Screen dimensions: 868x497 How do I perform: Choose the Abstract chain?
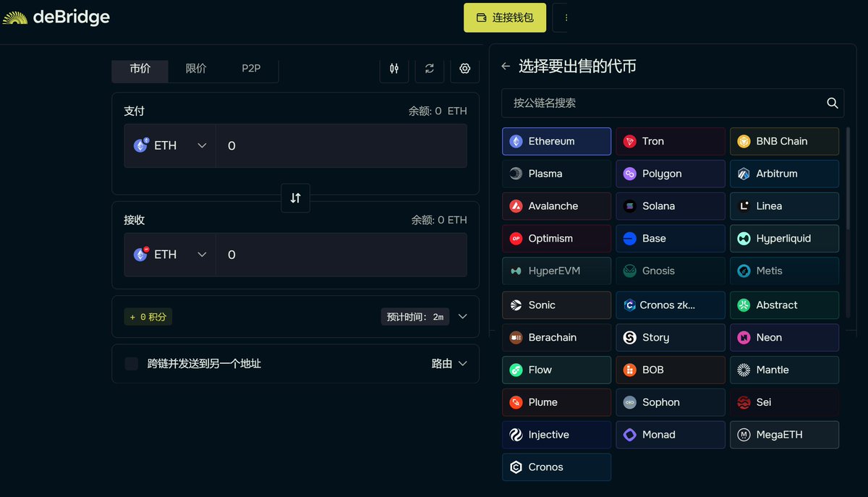[784, 305]
